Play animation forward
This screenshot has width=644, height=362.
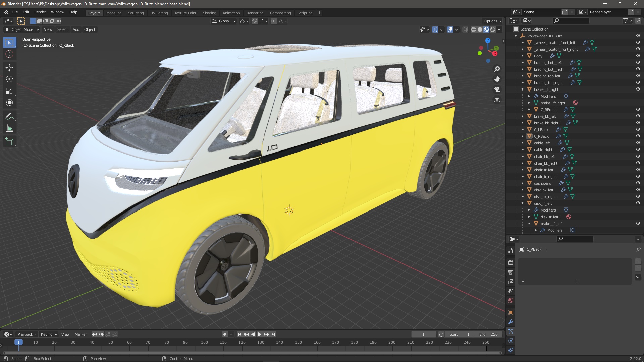click(x=260, y=334)
